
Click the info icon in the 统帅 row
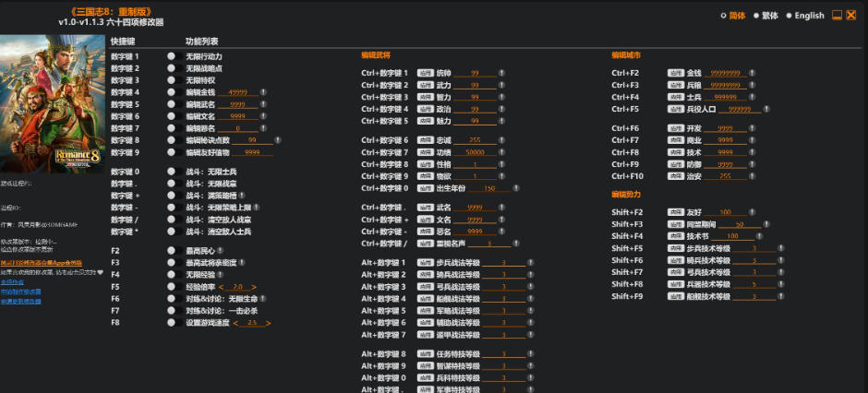[501, 73]
